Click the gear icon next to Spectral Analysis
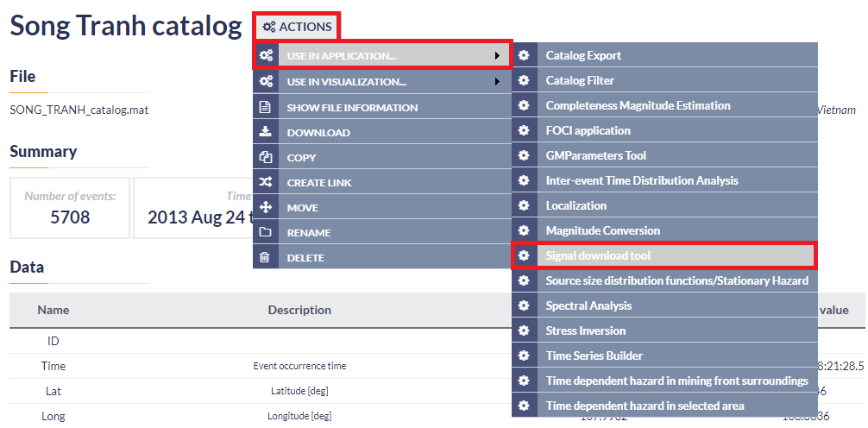 tap(524, 305)
